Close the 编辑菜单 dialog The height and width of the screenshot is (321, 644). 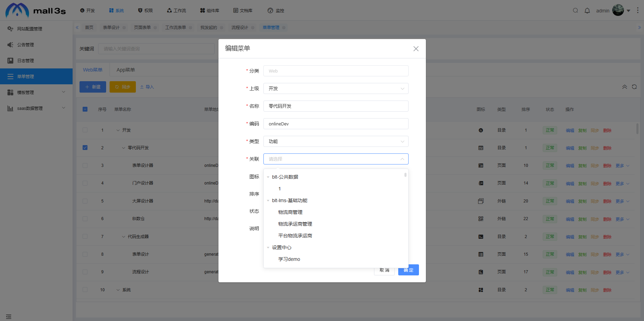click(416, 49)
